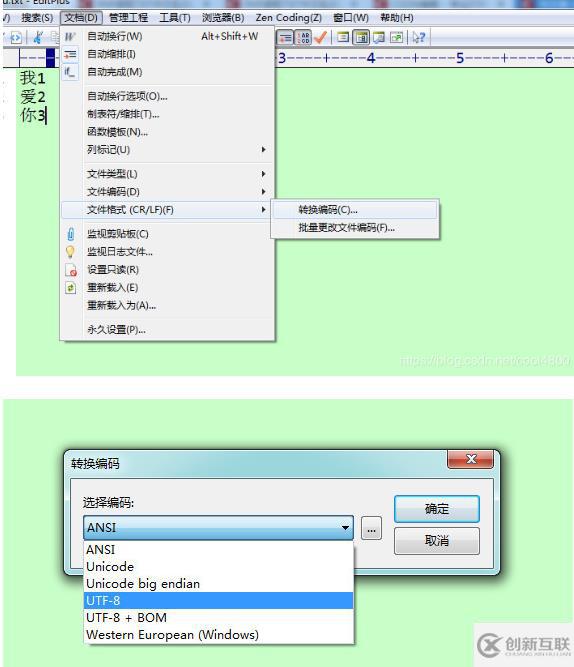Open the 文档(D) menu
Screen dimensions: 574x667
[x=81, y=18]
